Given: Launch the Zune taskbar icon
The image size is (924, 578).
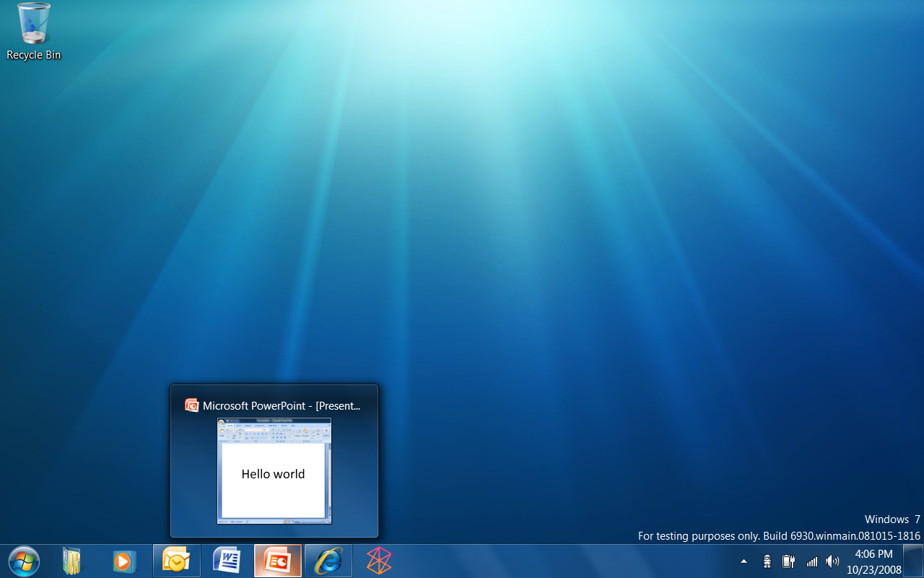Looking at the screenshot, I should (378, 561).
